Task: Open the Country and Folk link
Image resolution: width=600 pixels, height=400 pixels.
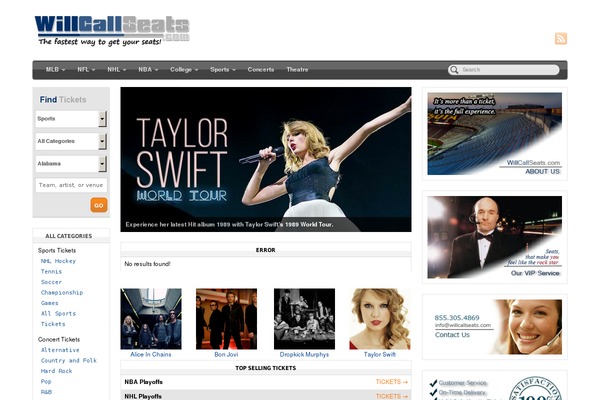Action: pyautogui.click(x=69, y=361)
